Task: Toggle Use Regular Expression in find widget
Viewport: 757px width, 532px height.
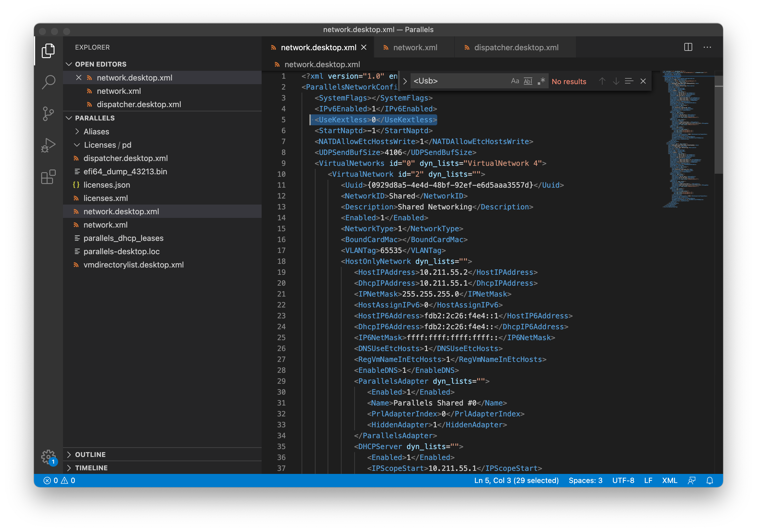Action: coord(541,81)
